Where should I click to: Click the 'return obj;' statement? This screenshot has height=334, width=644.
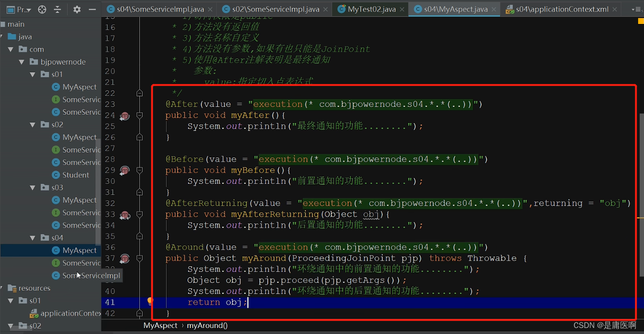218,302
